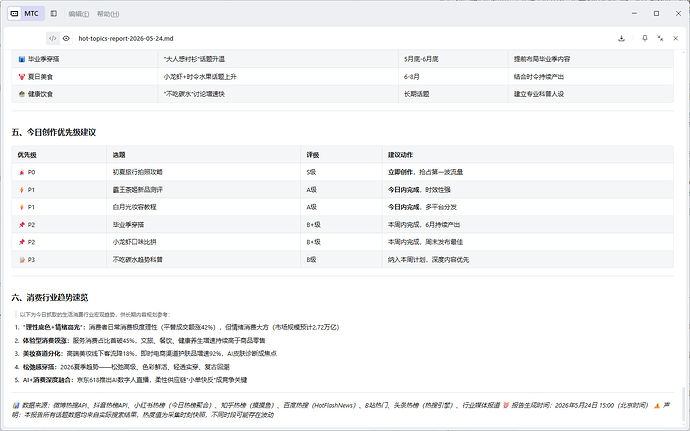The height and width of the screenshot is (431, 690).
Task: Minimize the MTC window
Action: [x=634, y=14]
